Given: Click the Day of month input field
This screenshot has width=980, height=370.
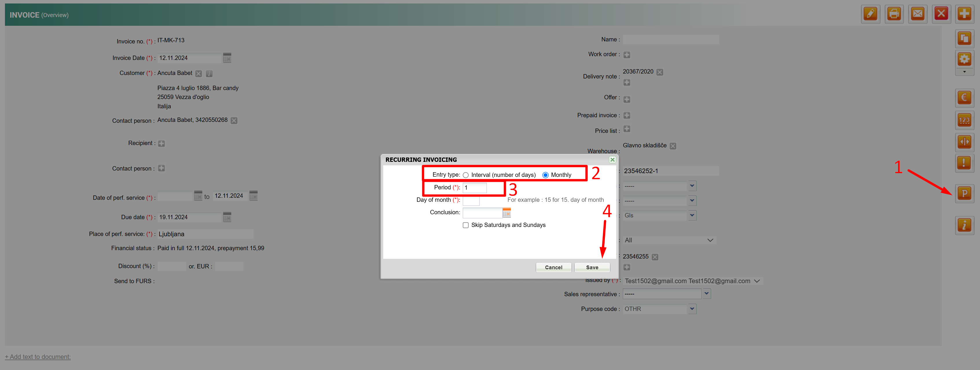Looking at the screenshot, I should point(471,200).
